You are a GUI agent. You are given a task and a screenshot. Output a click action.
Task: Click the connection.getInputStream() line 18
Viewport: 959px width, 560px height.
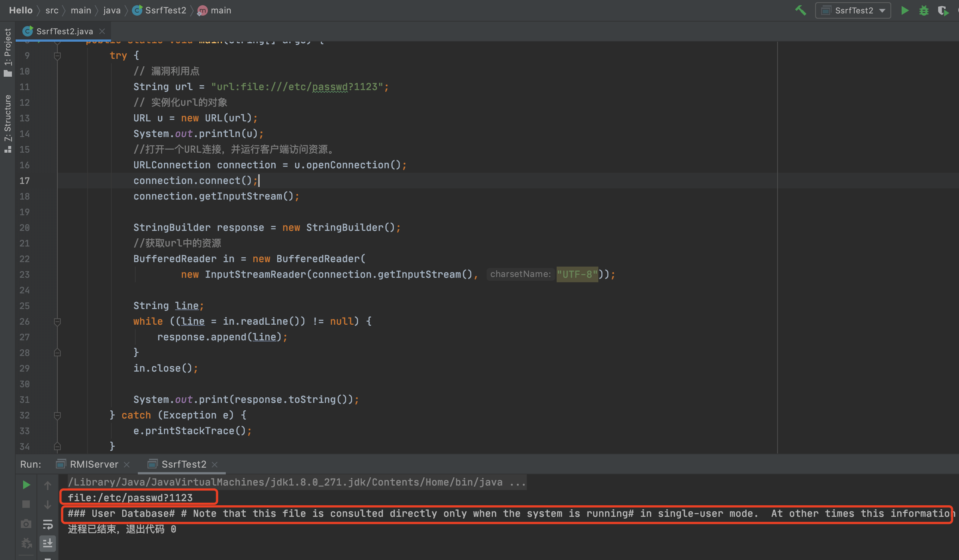coord(216,196)
